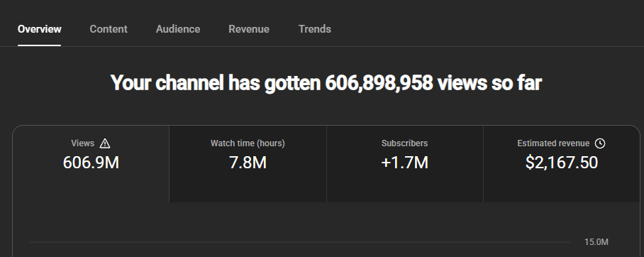644x257 pixels.
Task: Switch to the Audience tab
Action: click(178, 29)
